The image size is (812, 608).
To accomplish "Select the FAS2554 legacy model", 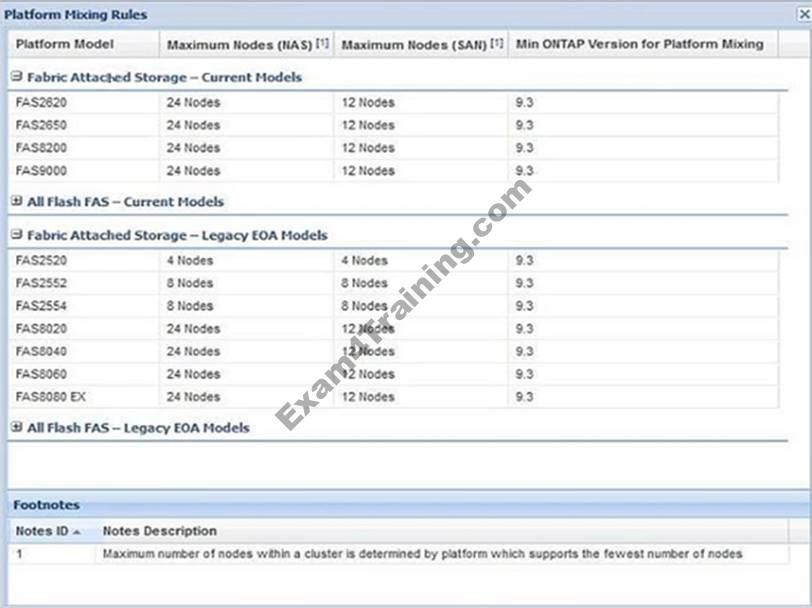I will pyautogui.click(x=41, y=306).
